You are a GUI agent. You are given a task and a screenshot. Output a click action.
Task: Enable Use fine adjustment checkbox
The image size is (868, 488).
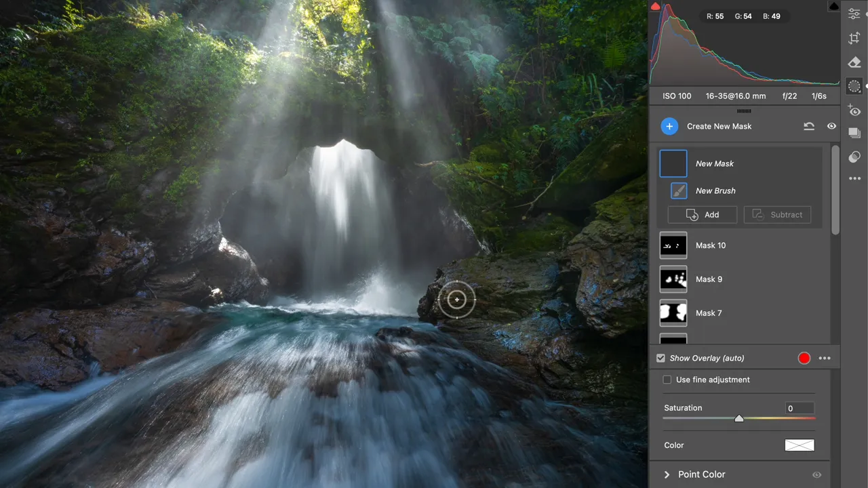[x=667, y=380]
